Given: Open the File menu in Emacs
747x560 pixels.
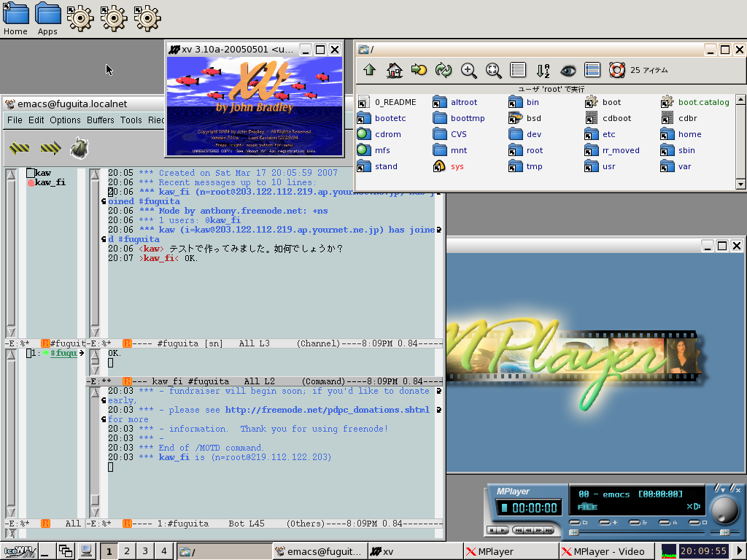Looking at the screenshot, I should point(15,120).
